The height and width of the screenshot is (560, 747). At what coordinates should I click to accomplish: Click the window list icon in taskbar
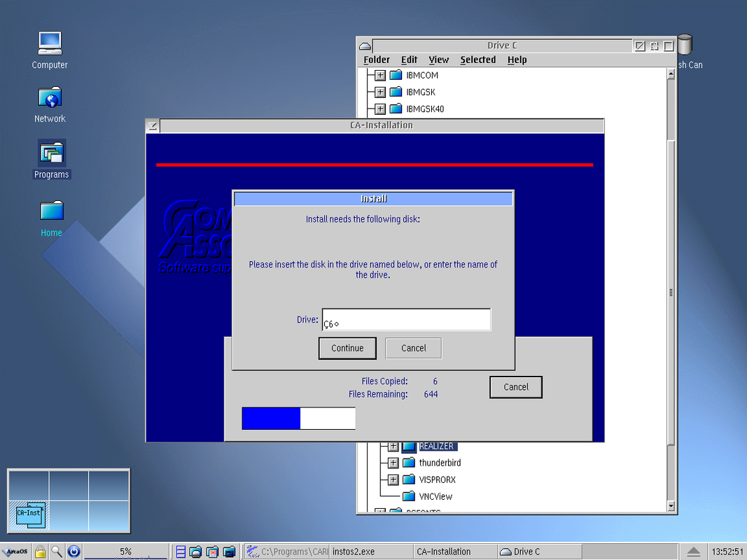click(181, 552)
